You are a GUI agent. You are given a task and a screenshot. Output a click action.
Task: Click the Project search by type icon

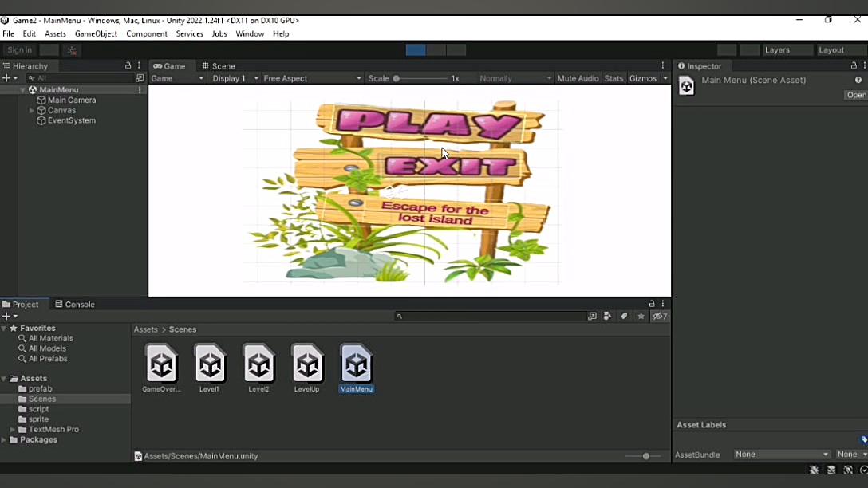[608, 316]
